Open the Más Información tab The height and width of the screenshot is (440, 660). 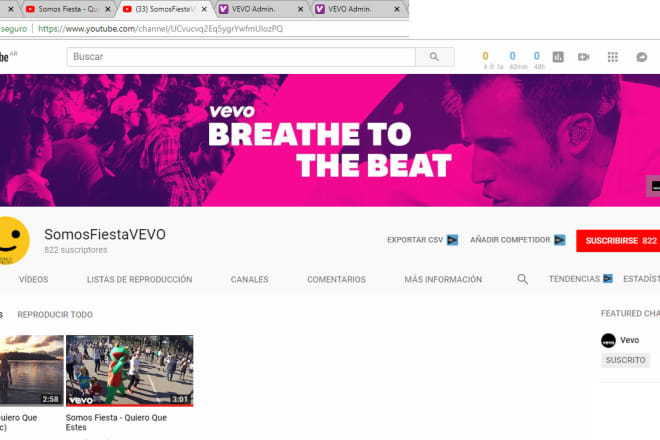pos(443,279)
